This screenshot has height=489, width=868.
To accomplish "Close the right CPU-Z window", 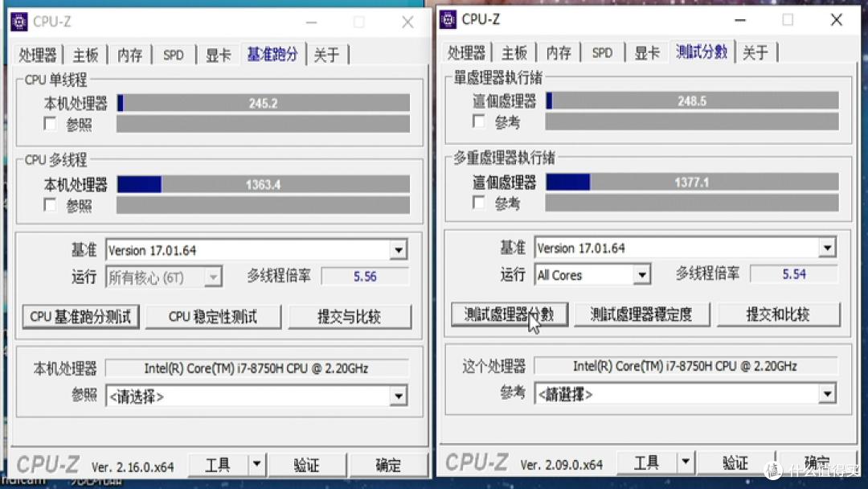I will coord(837,20).
